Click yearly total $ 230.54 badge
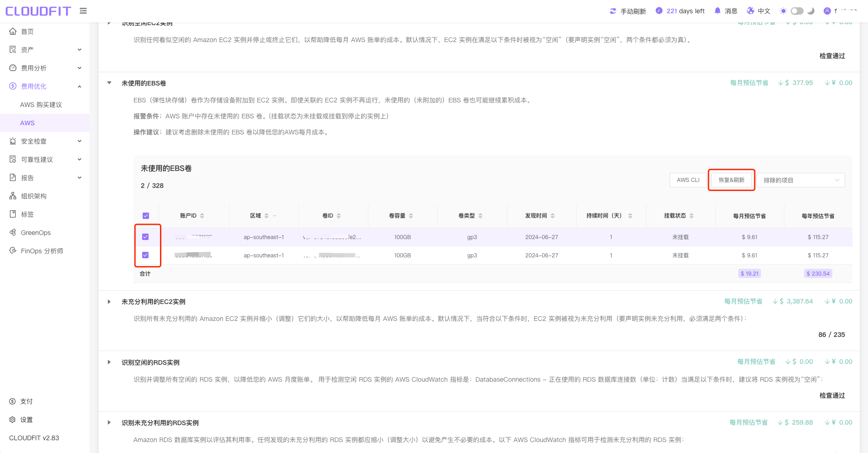 pos(818,274)
